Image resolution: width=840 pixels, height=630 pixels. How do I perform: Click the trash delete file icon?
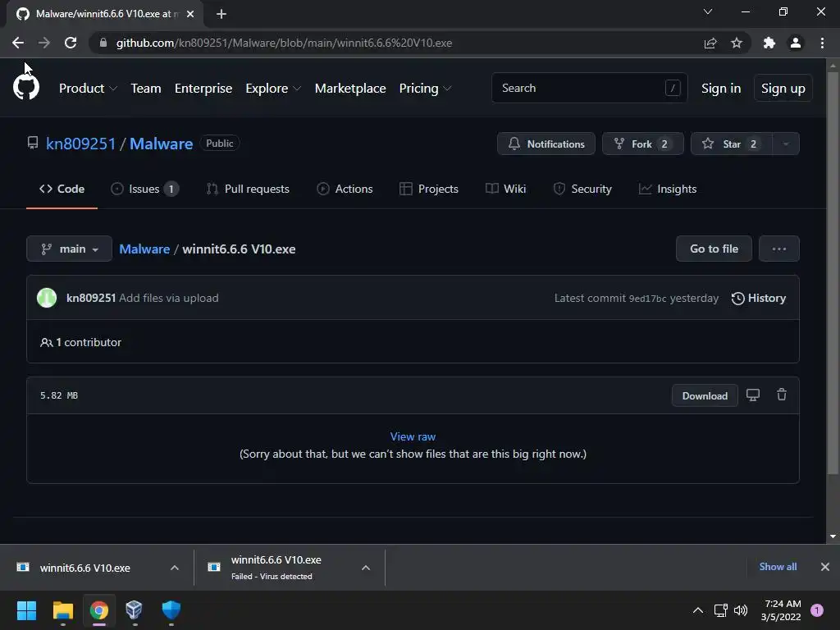point(782,395)
